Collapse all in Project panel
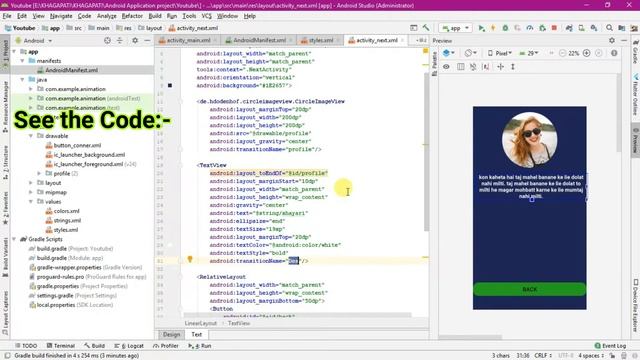 [x=120, y=40]
